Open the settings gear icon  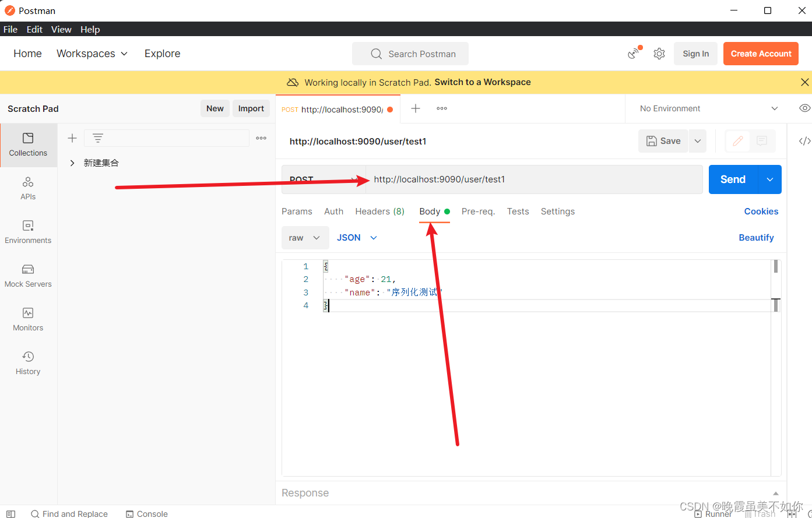click(659, 54)
